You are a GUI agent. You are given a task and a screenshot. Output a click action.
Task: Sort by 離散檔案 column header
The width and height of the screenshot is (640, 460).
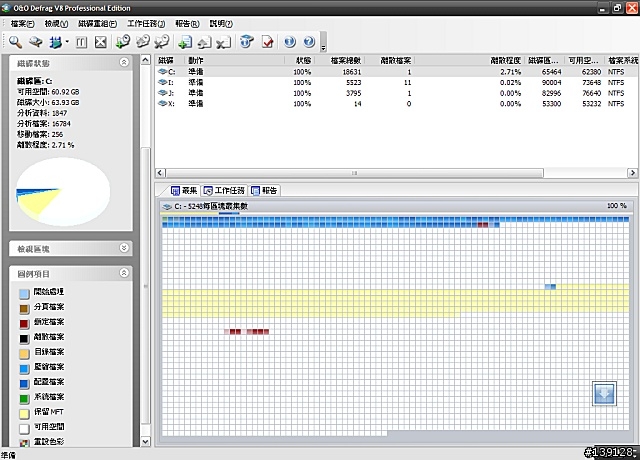click(x=390, y=60)
